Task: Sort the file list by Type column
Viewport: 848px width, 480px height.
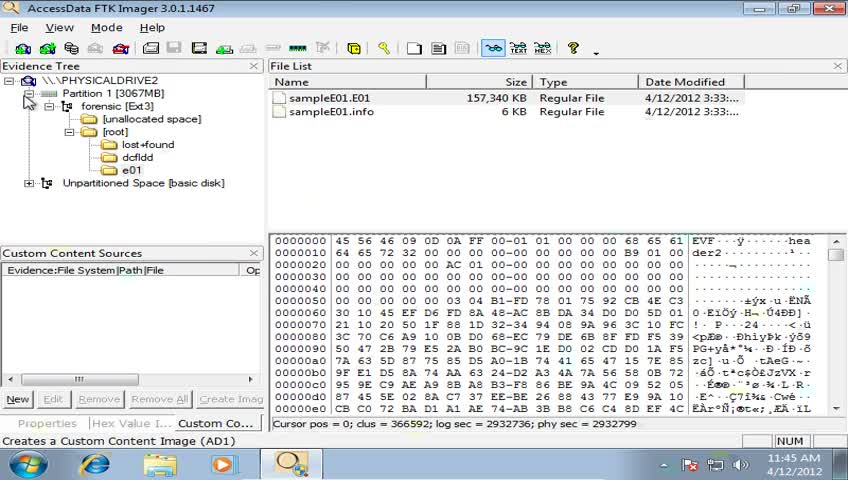Action: (586, 82)
